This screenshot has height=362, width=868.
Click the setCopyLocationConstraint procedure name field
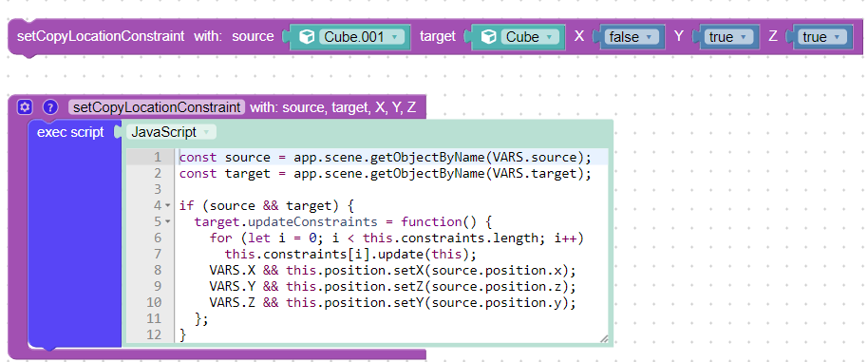[157, 106]
